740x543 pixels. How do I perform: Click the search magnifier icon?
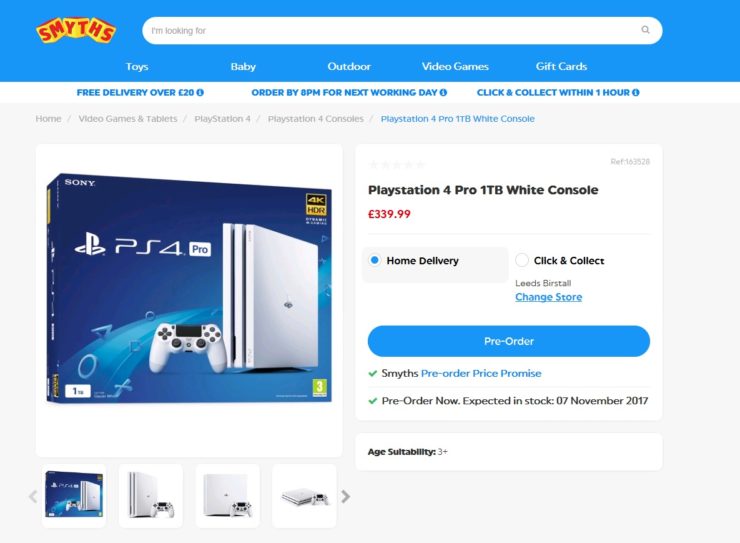[645, 30]
